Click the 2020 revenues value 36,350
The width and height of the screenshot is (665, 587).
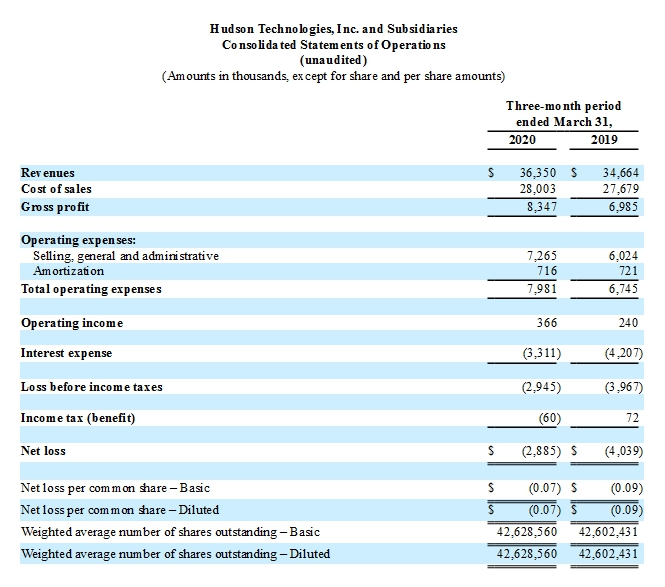click(538, 173)
